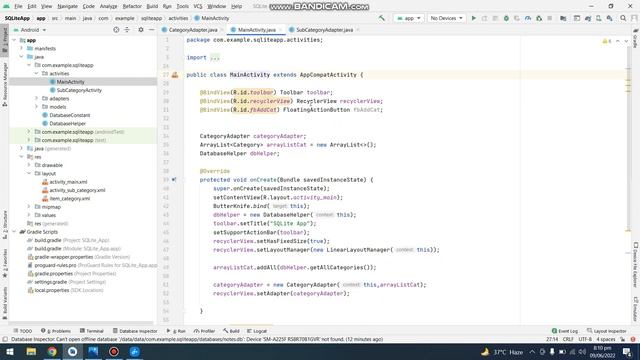Click the CRLF line separator in status bar
The width and height of the screenshot is (640, 360).
pyautogui.click(x=568, y=339)
